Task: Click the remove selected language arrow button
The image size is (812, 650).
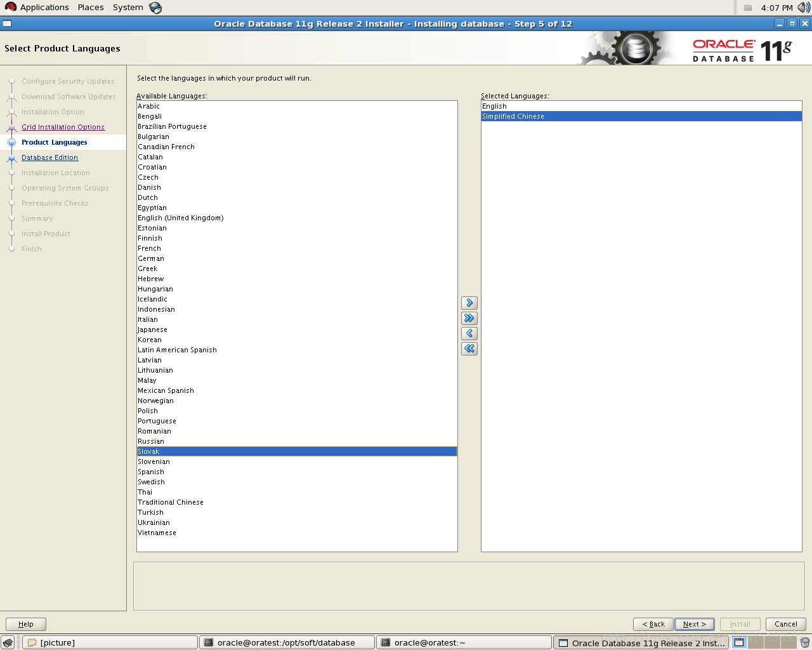Action: pos(469,333)
